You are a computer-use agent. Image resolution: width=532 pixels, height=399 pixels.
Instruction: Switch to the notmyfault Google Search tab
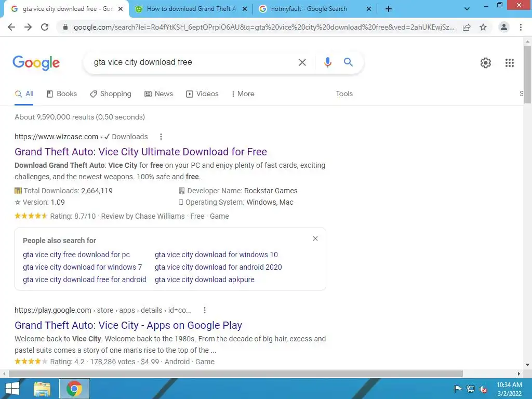coord(309,9)
